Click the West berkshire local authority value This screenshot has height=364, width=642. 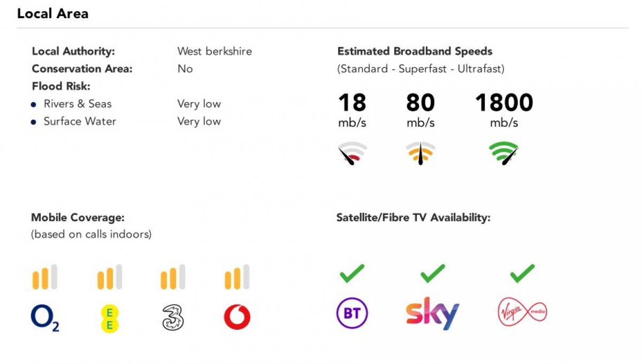pos(215,51)
